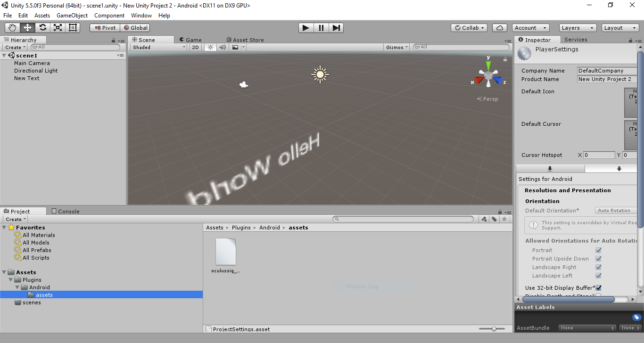Switch to the Game tab
The image size is (644, 343).
pos(190,40)
